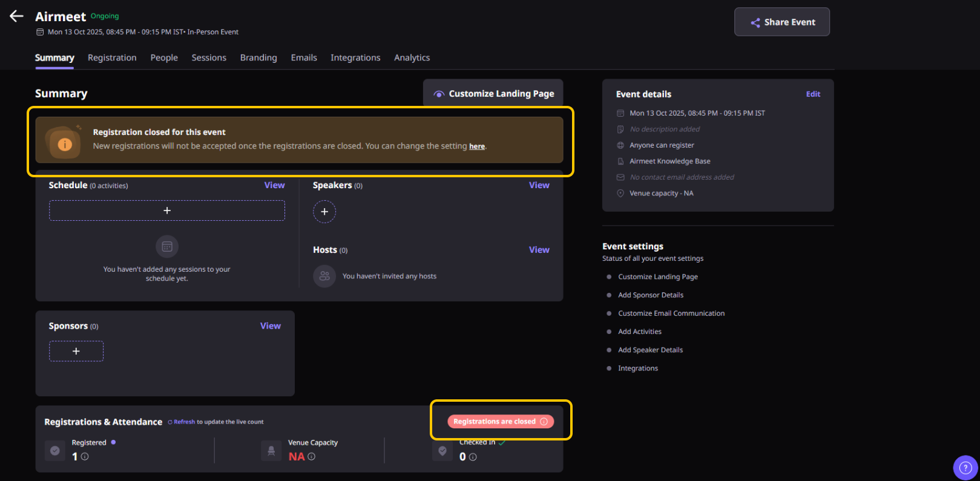Open the help question mark button
The width and height of the screenshot is (980, 481).
[x=965, y=468]
